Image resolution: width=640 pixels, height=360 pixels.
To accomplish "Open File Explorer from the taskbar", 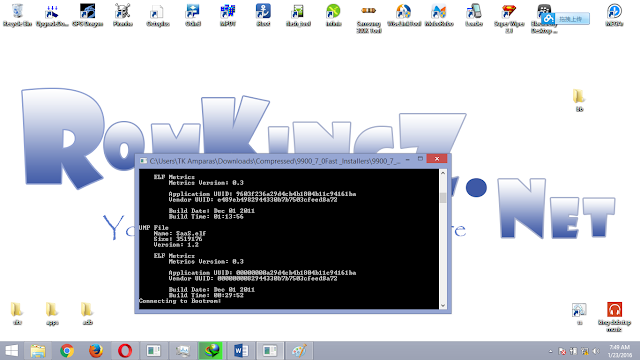I will coord(38,351).
